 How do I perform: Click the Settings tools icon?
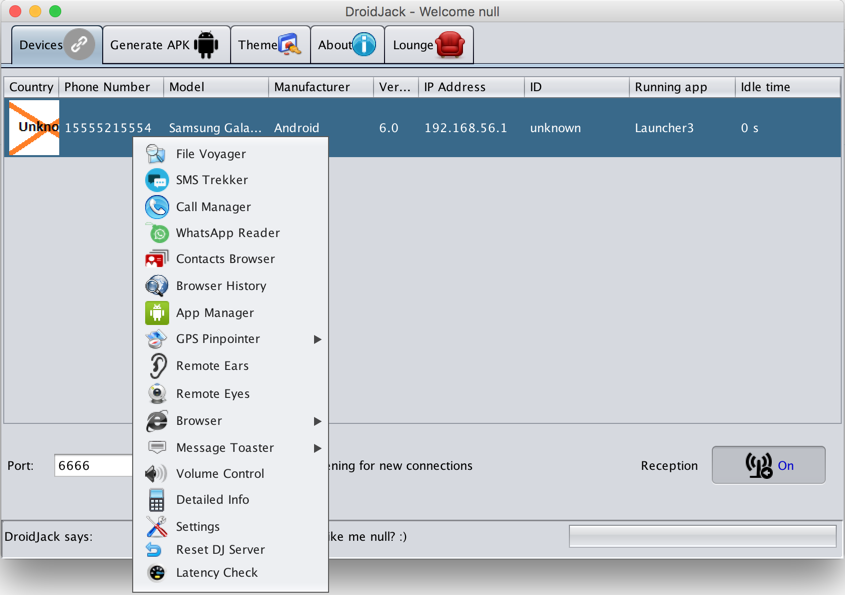[x=156, y=527]
